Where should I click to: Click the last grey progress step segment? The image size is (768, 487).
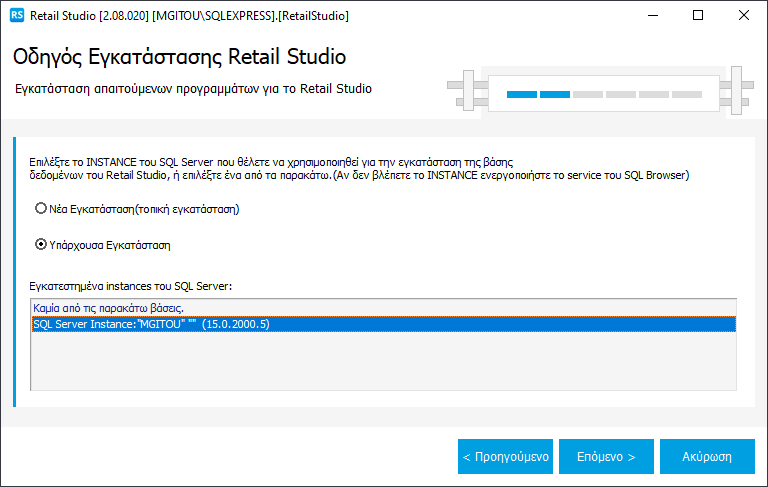[x=687, y=94]
